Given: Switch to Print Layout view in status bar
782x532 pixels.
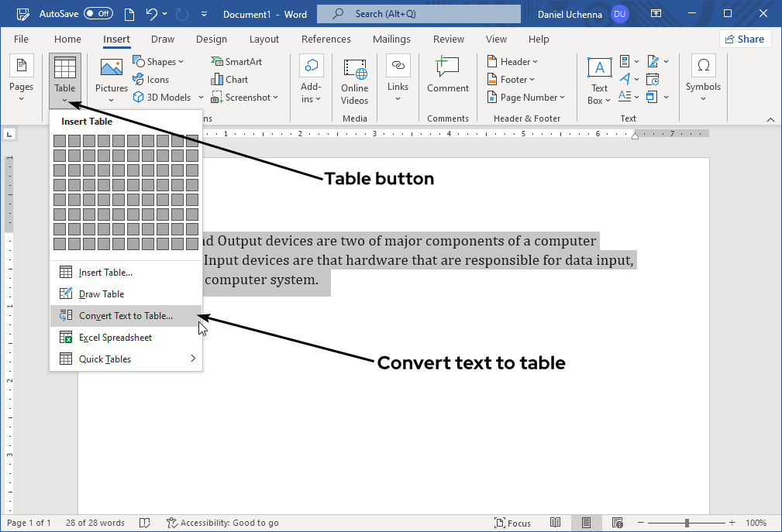Looking at the screenshot, I should click(587, 523).
